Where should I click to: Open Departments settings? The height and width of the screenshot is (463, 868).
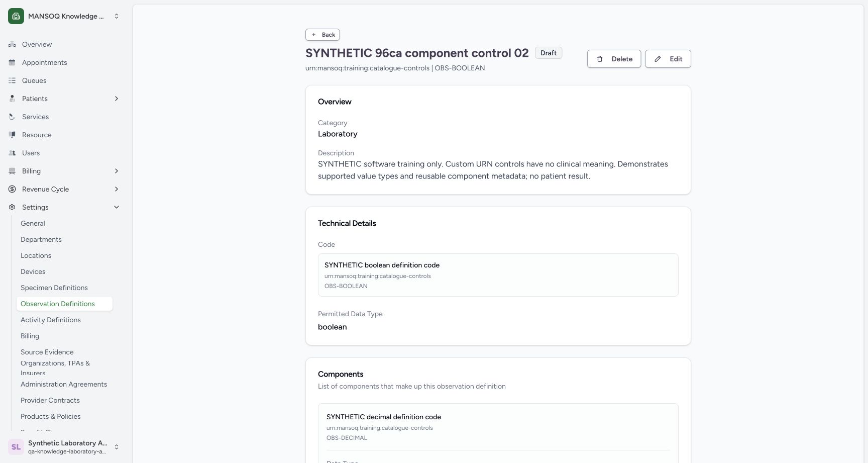(x=64, y=239)
